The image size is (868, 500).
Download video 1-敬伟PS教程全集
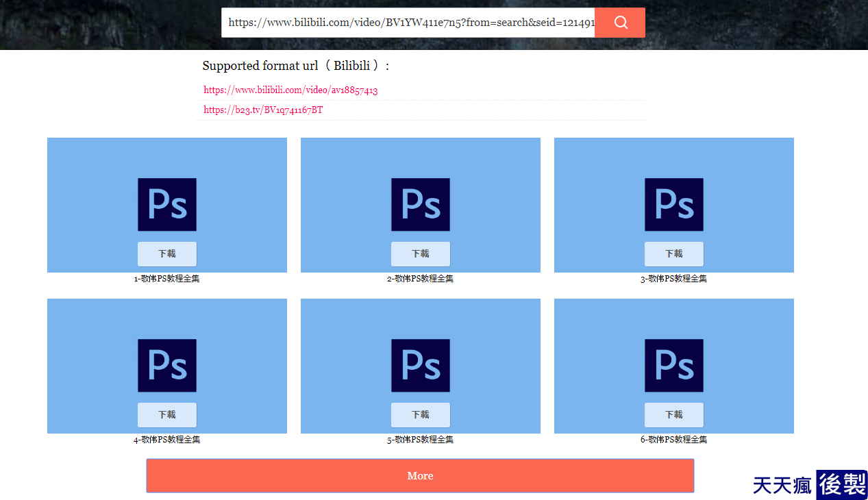(167, 253)
